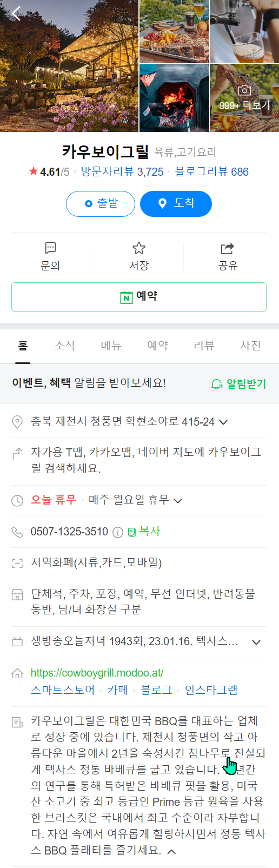
Task: Expand the address details chevron
Action: [223, 422]
